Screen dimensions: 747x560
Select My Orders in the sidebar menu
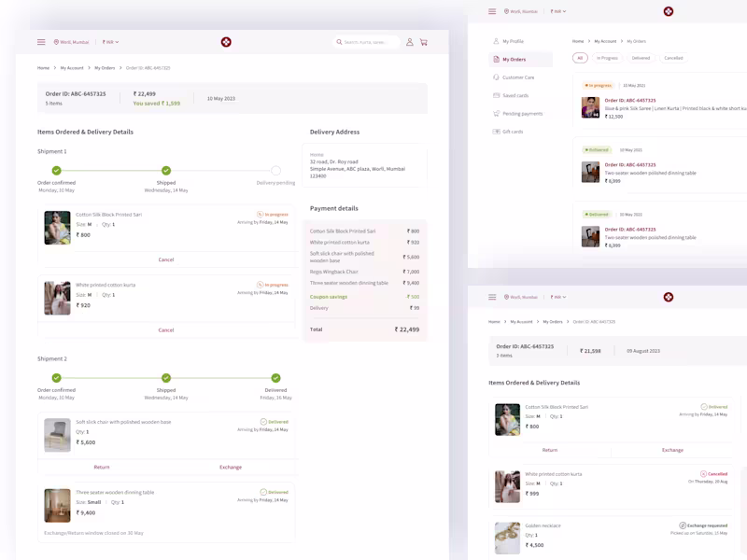point(513,59)
